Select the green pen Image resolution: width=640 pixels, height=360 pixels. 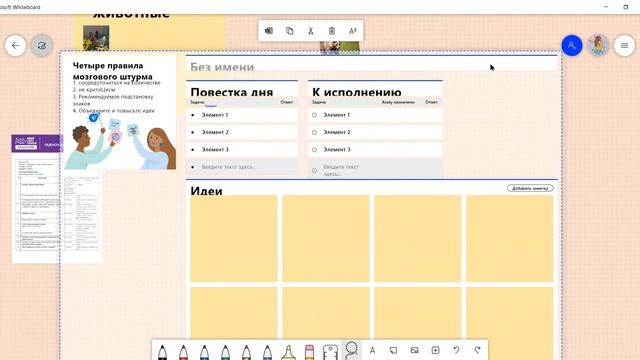(225, 352)
